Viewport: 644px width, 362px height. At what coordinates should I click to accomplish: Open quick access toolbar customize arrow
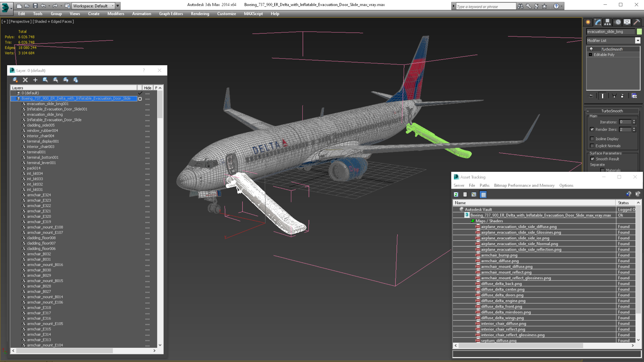click(118, 6)
